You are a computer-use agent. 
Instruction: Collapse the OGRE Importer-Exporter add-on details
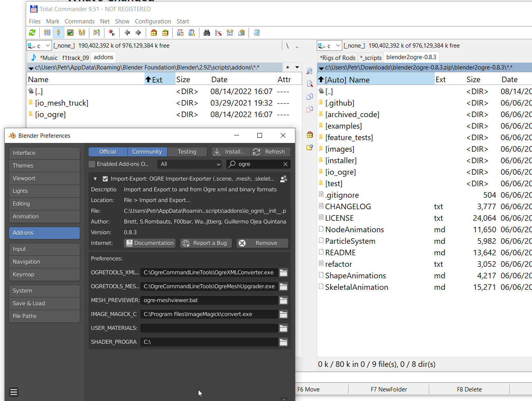point(95,179)
